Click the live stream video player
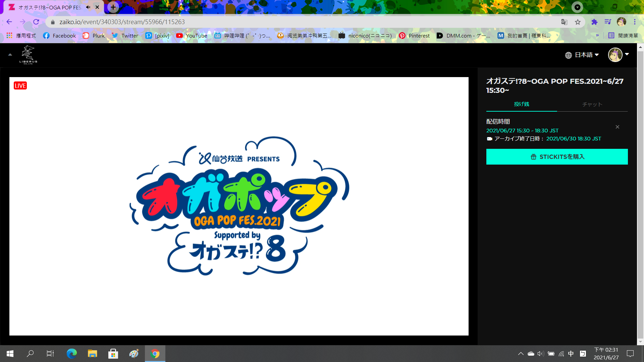The image size is (644, 362). [239, 206]
